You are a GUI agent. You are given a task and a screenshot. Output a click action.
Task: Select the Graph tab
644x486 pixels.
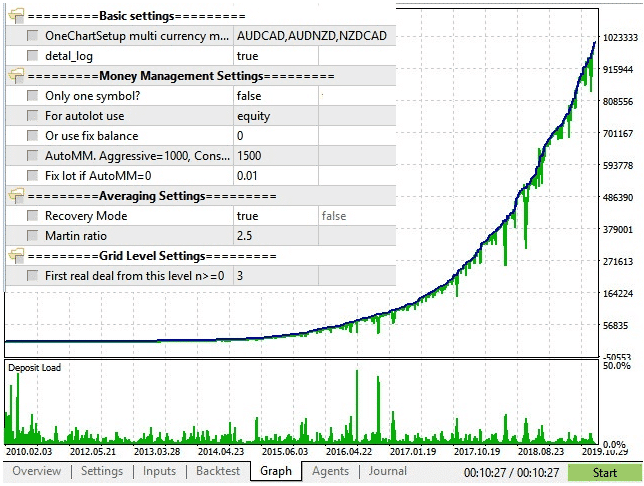276,471
